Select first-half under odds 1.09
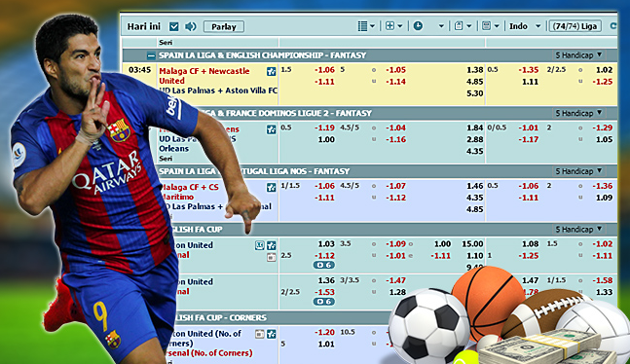The width and height of the screenshot is (630, 364). pos(604,198)
